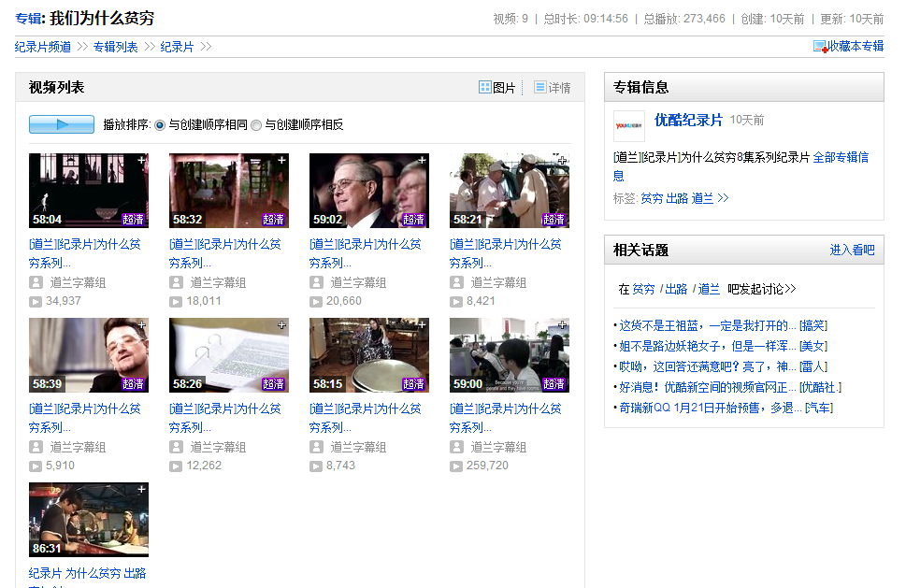Open the 纪录片 为什么贫穷 出路 video title
The width and height of the screenshot is (906, 588).
pyautogui.click(x=87, y=574)
